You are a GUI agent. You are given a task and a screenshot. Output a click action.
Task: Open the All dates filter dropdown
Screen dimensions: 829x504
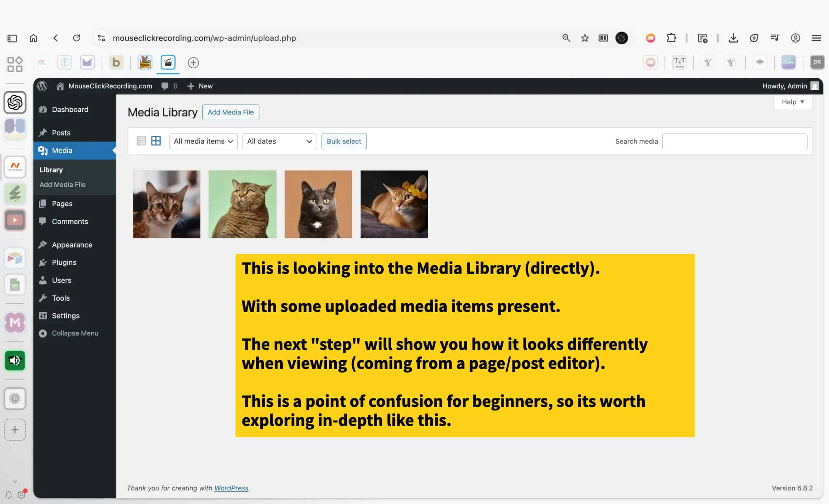[x=279, y=141]
